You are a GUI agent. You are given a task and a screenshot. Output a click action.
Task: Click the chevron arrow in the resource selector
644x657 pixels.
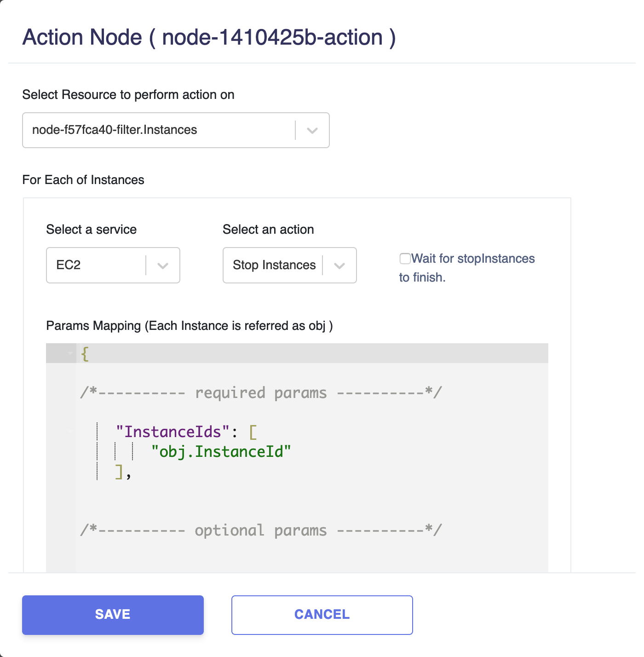312,131
